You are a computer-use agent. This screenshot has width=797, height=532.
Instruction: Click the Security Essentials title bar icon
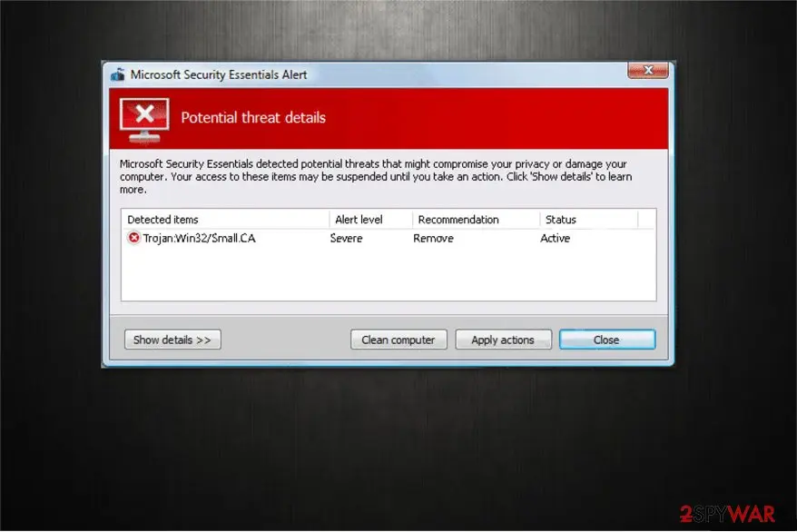click(118, 74)
